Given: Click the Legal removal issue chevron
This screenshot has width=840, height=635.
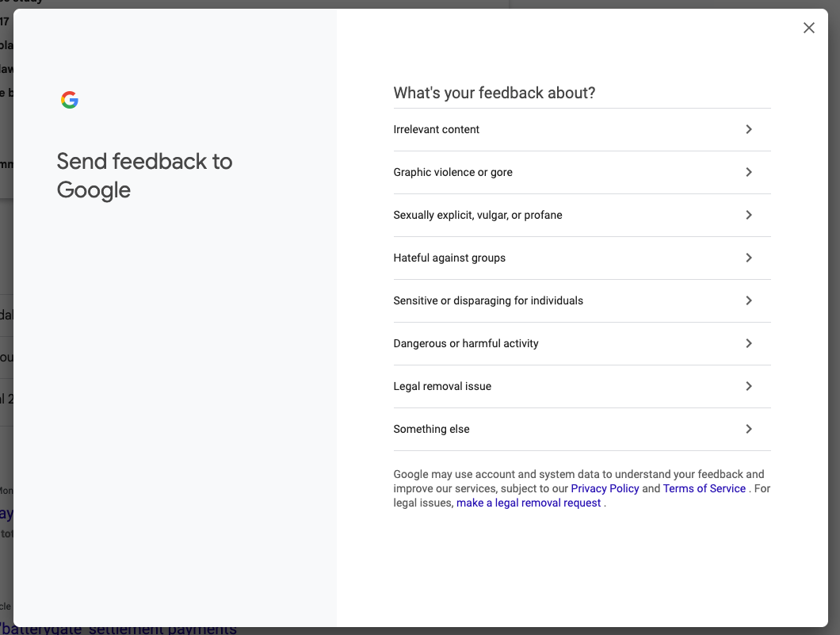Looking at the screenshot, I should click(x=748, y=386).
